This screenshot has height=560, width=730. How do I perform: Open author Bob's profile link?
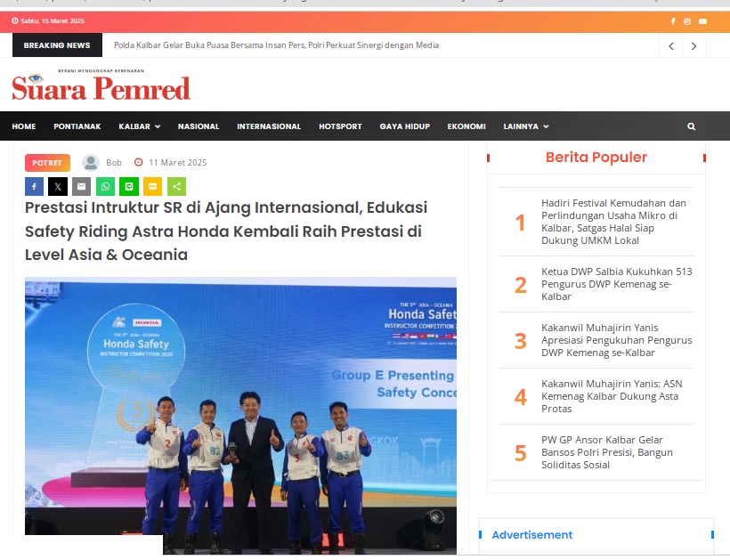click(x=114, y=162)
